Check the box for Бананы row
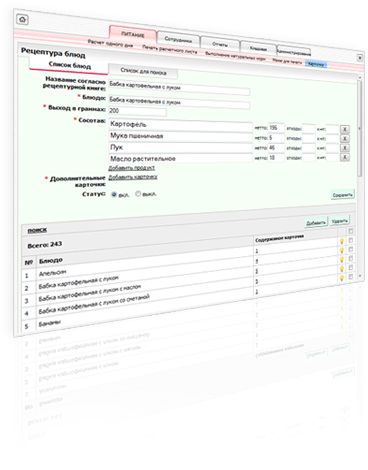The width and height of the screenshot is (368, 470). (x=350, y=277)
